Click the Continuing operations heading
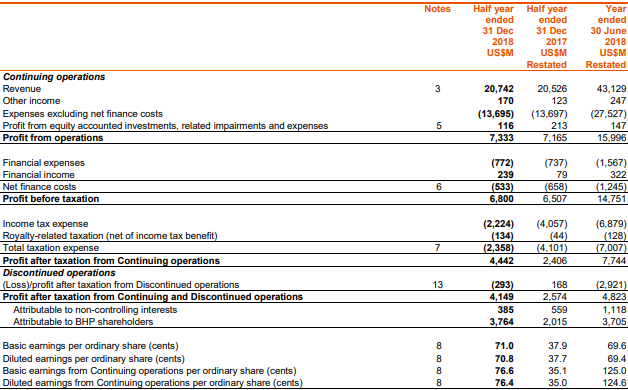Image resolution: width=628 pixels, height=390 pixels. (54, 77)
